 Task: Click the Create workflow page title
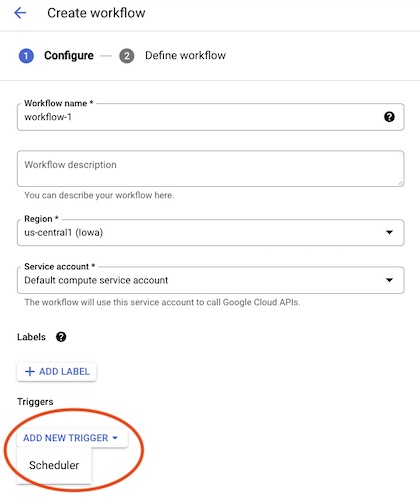[96, 13]
